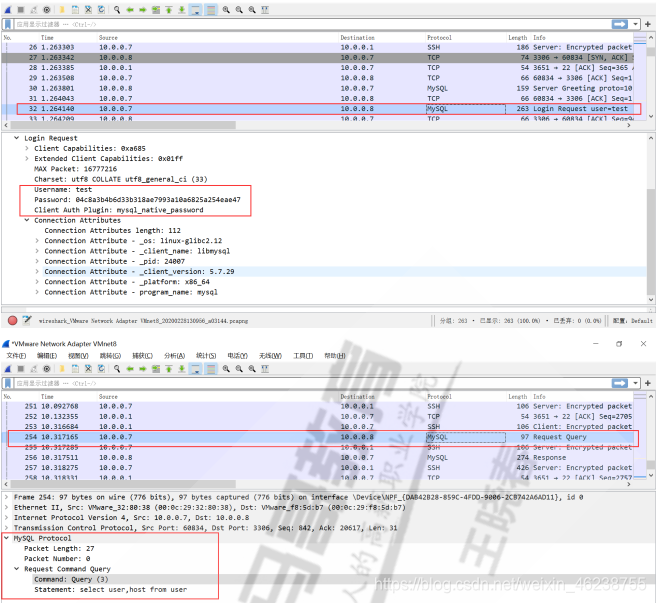656x603 pixels.
Task: Expand the Frame 254 details row
Action: click(x=6, y=497)
